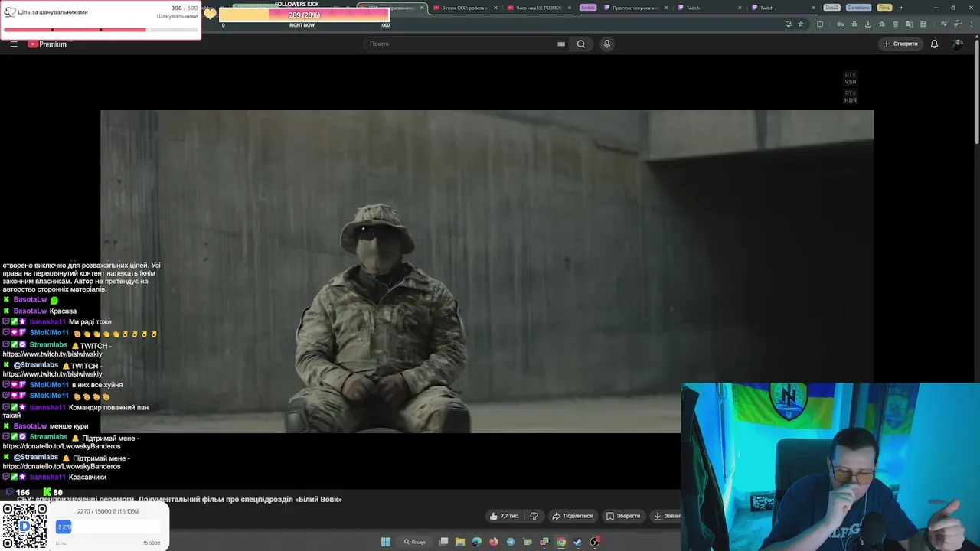Switch to the 'Чого нам НЕ РОЗПОВ' tab
Image resolution: width=980 pixels, height=551 pixels.
[539, 8]
